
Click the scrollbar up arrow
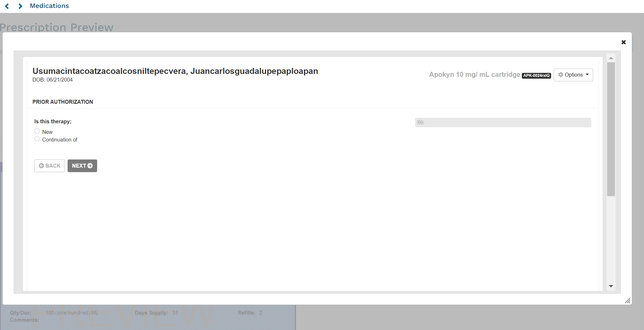[611, 58]
